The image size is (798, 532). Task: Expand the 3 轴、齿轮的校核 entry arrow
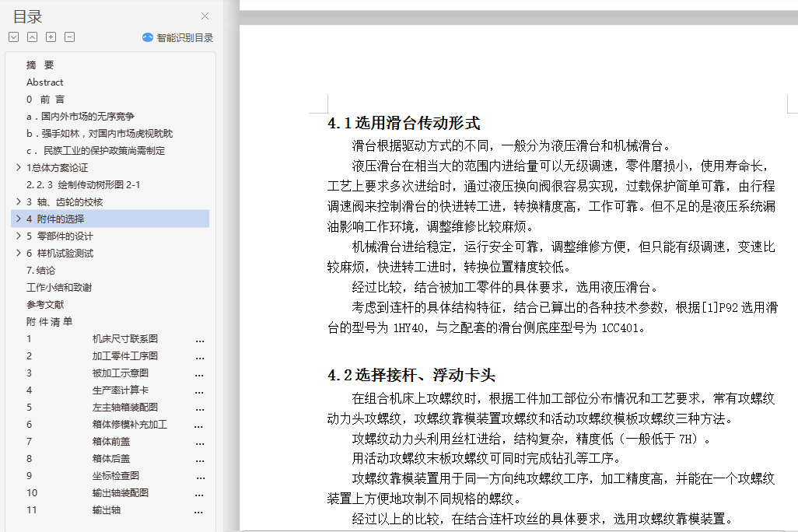coord(19,201)
